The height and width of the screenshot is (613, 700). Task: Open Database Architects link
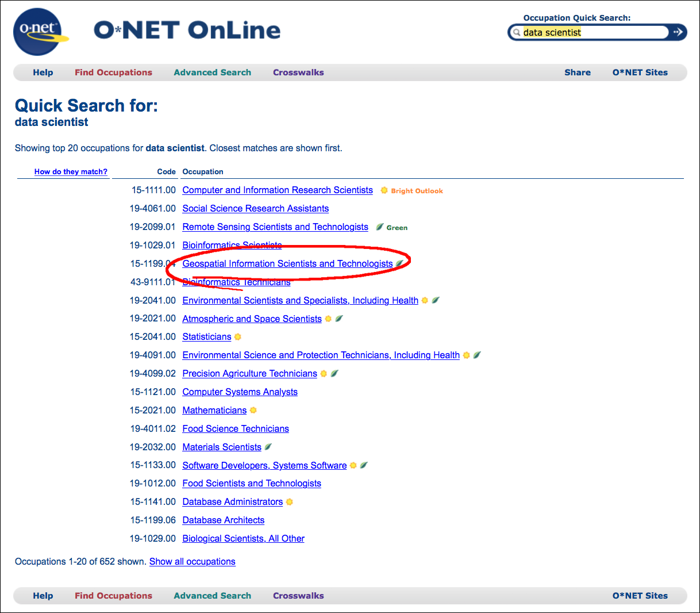pyautogui.click(x=224, y=520)
